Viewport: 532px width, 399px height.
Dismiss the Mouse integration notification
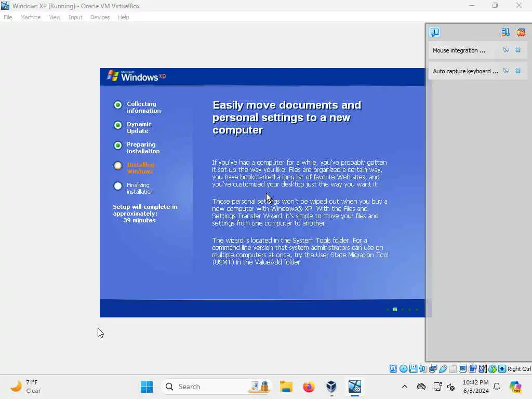coord(518,50)
